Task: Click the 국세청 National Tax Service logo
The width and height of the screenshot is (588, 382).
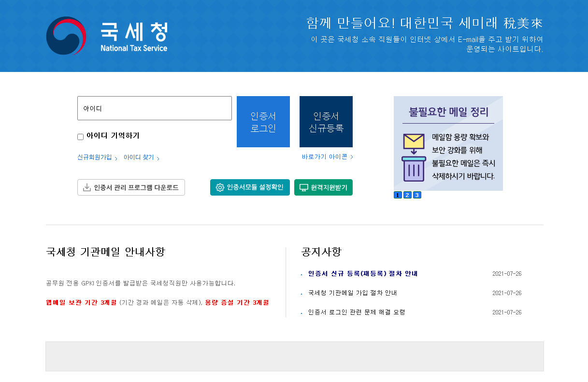Action: tap(107, 35)
